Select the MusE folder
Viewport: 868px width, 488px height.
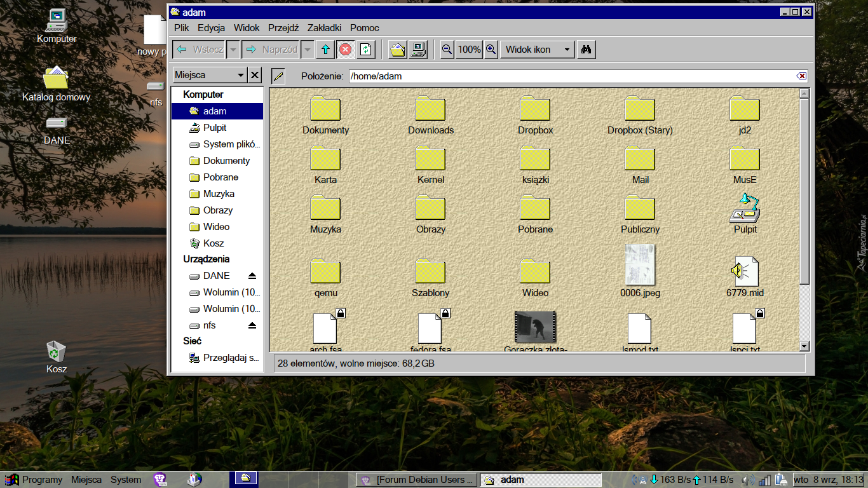tap(745, 165)
